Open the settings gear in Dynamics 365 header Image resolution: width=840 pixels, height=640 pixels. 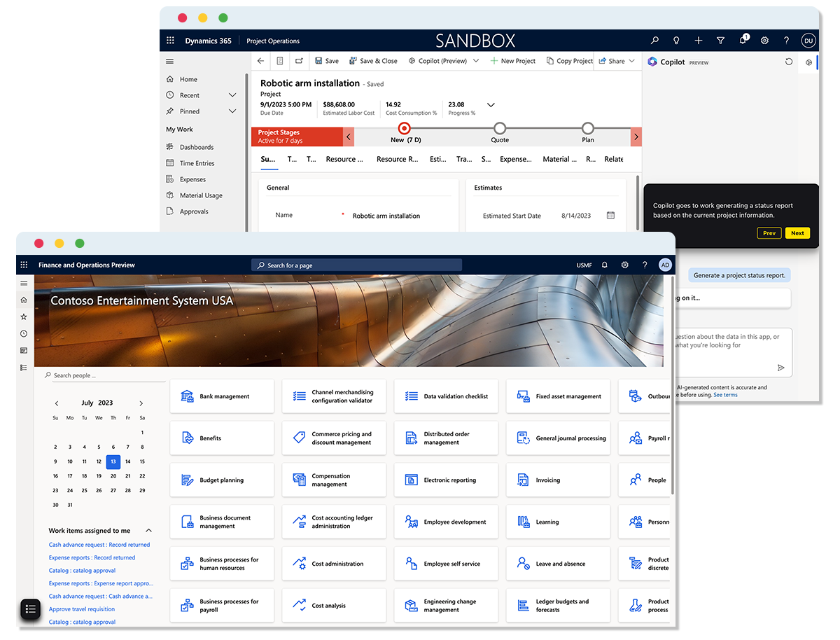[x=764, y=41]
